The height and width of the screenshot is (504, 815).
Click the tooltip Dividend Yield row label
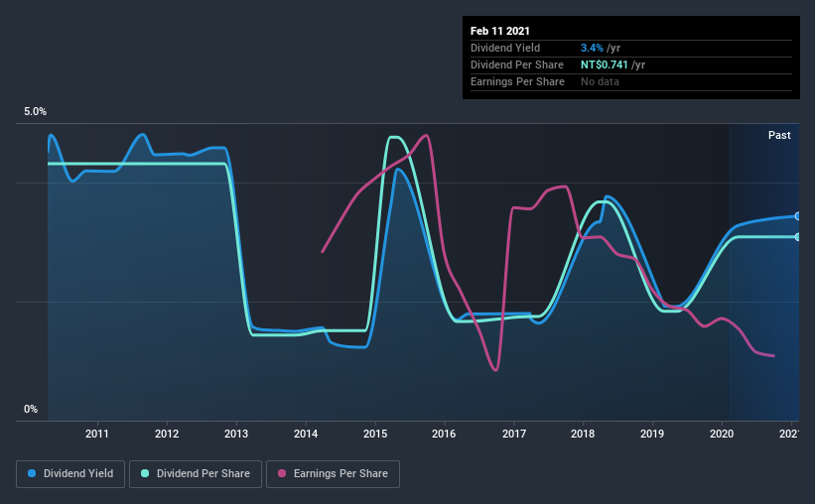coord(505,48)
